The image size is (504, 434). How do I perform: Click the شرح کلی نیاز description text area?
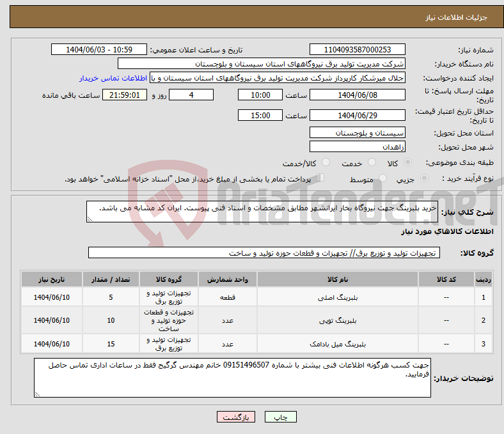pyautogui.click(x=258, y=213)
